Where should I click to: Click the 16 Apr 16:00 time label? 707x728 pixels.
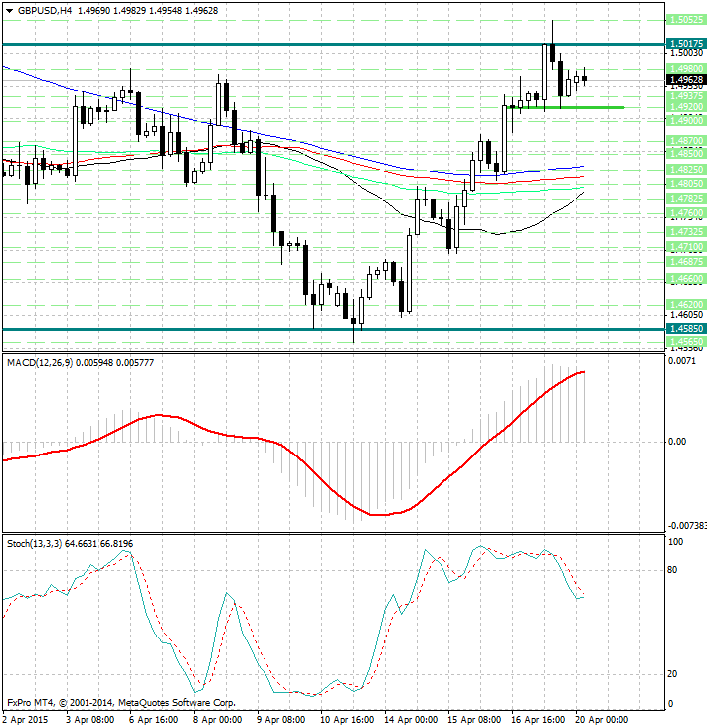tap(538, 720)
